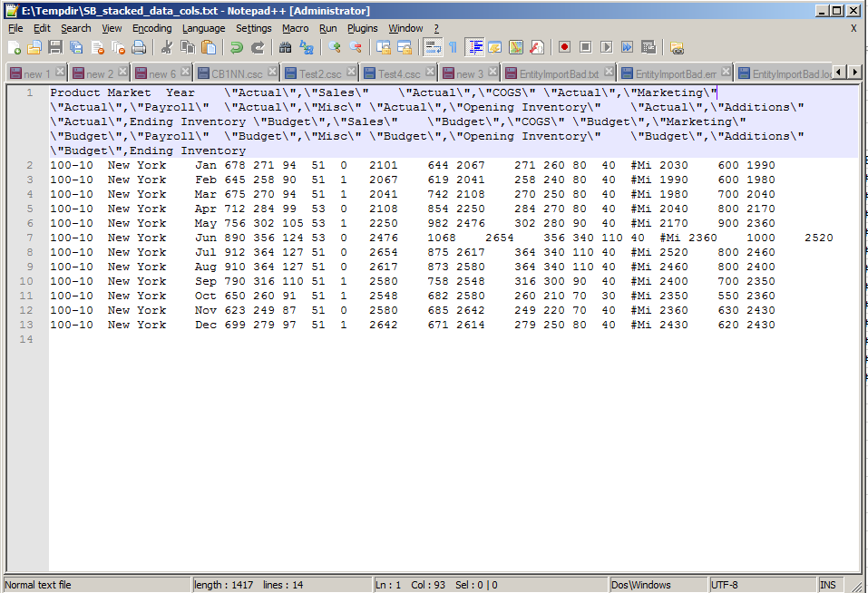Open the Language menu
The height and width of the screenshot is (593, 868).
tap(204, 28)
